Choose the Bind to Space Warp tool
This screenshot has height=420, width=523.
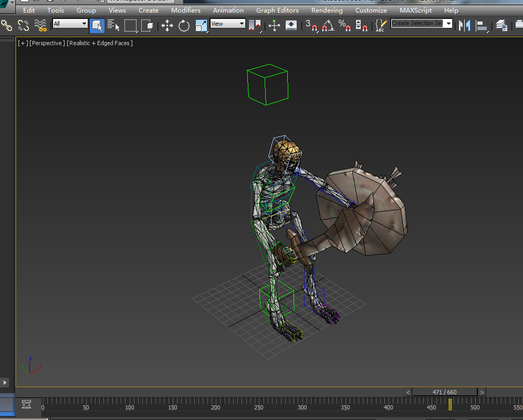tap(40, 25)
